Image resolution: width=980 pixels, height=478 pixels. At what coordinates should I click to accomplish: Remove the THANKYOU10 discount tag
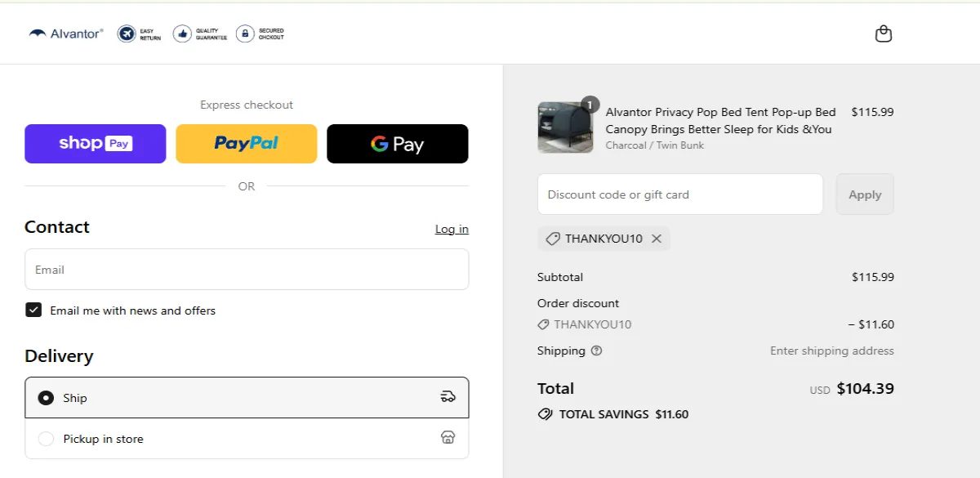[x=657, y=239]
